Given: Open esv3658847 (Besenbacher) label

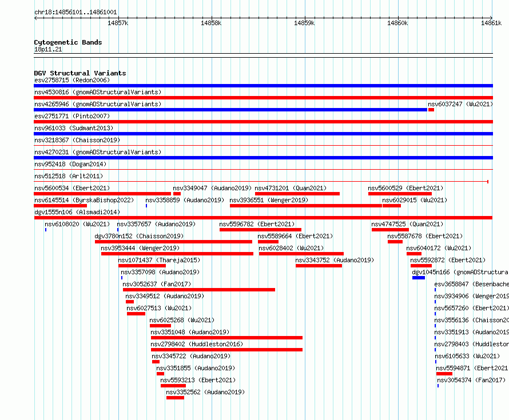Looking at the screenshot, I should (x=472, y=284).
